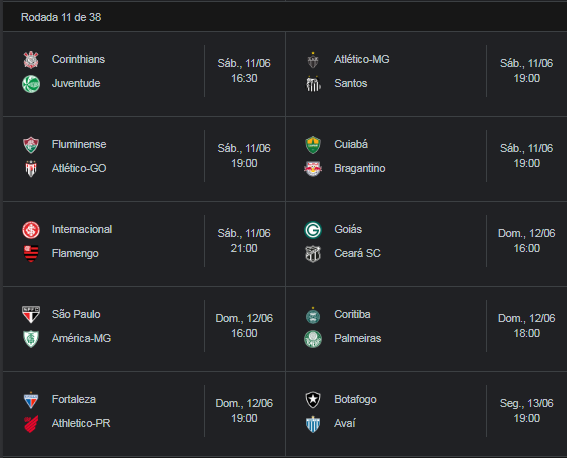Click the Athletico-PR red logo
The width and height of the screenshot is (567, 458).
pyautogui.click(x=31, y=424)
